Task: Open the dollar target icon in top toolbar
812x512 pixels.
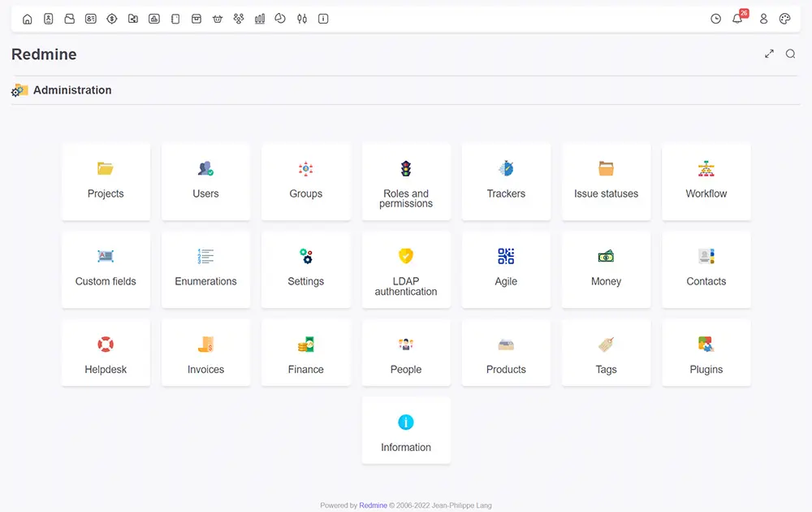Action: 112,20
